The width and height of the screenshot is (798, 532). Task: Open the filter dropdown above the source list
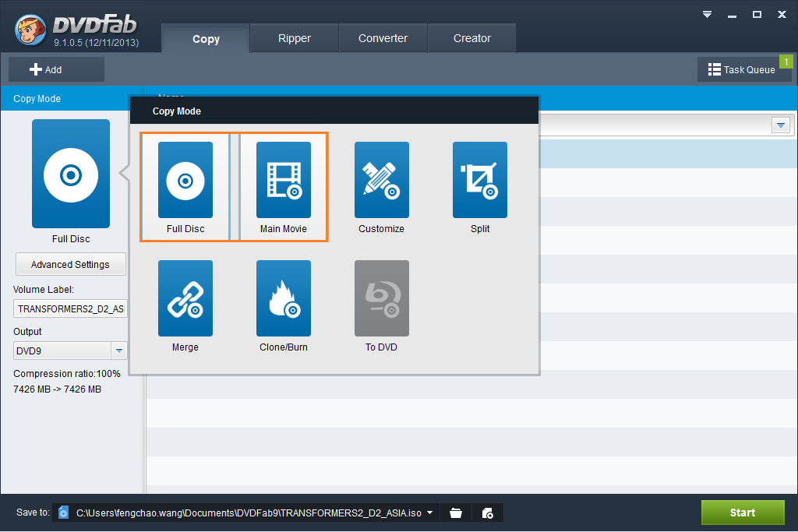[x=780, y=125]
